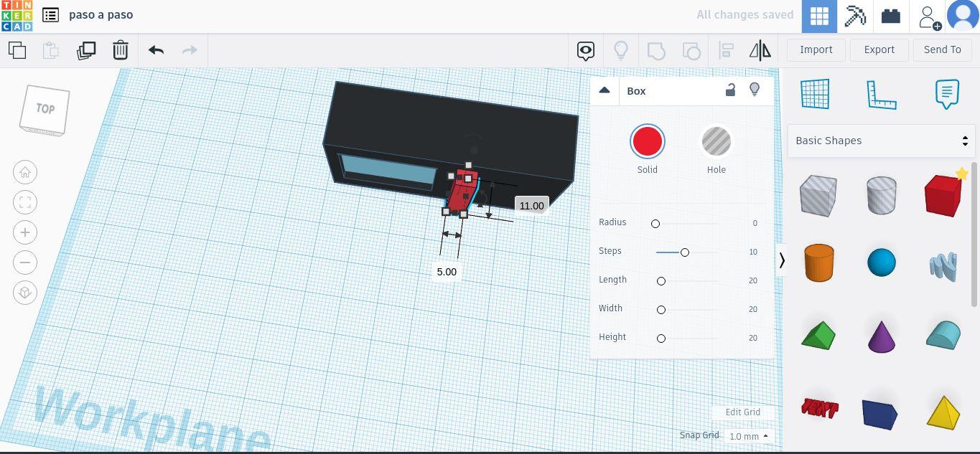Image resolution: width=980 pixels, height=454 pixels.
Task: Adjust the Height slider
Action: click(x=661, y=339)
